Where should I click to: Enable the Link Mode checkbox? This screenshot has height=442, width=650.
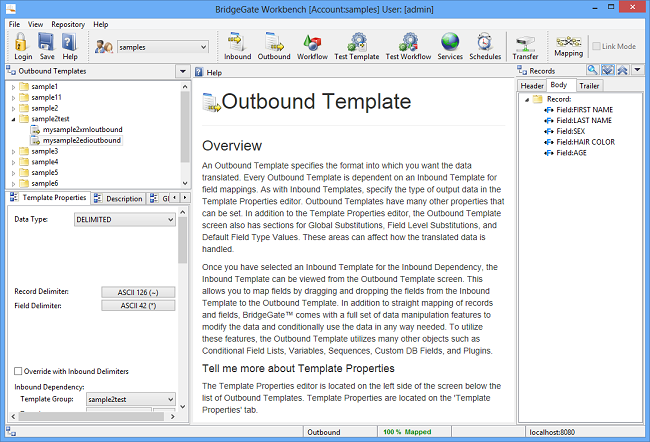tap(596, 46)
